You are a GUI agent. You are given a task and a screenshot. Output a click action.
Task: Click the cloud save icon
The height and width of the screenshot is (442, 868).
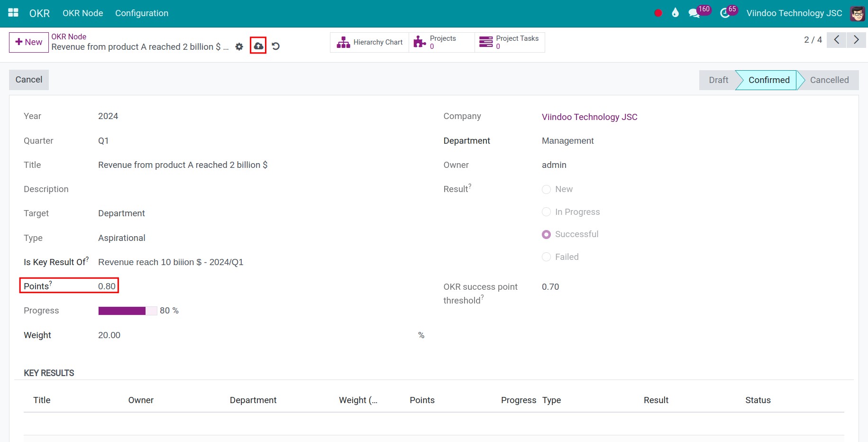click(x=258, y=46)
